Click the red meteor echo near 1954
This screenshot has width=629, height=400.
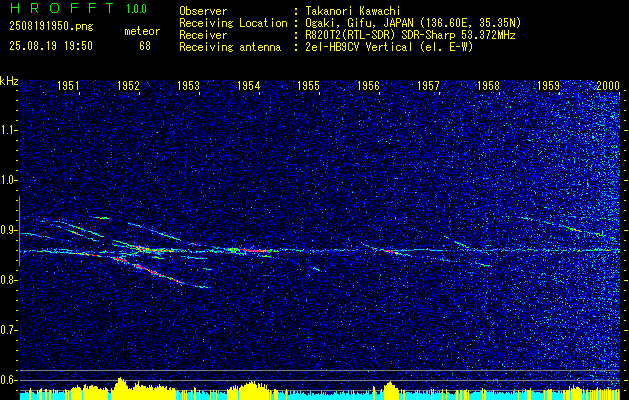pos(254,250)
